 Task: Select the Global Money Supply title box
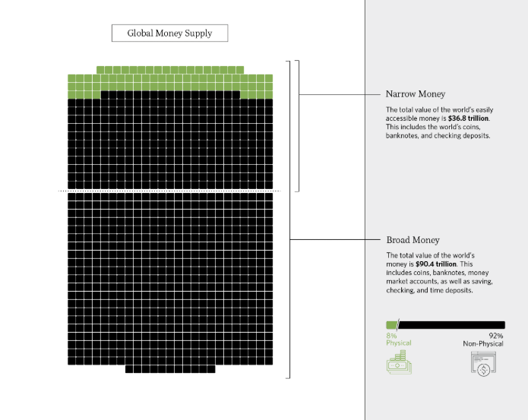[x=169, y=33]
